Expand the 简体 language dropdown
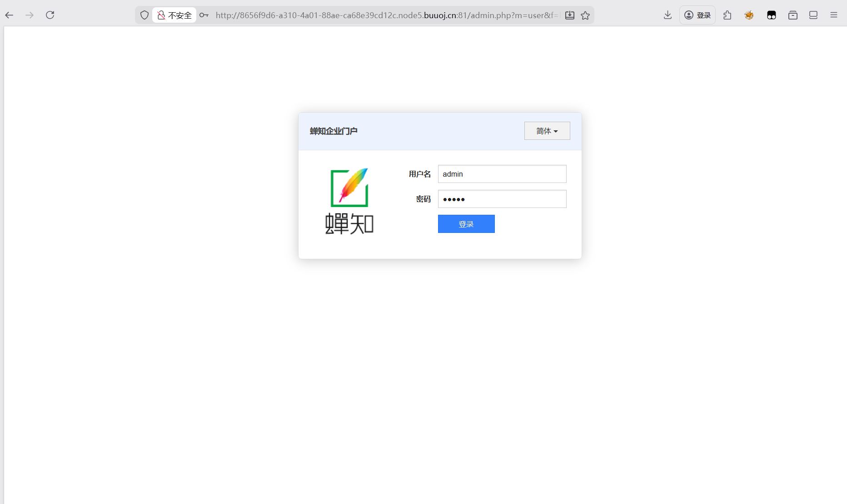The image size is (847, 504). pyautogui.click(x=547, y=131)
